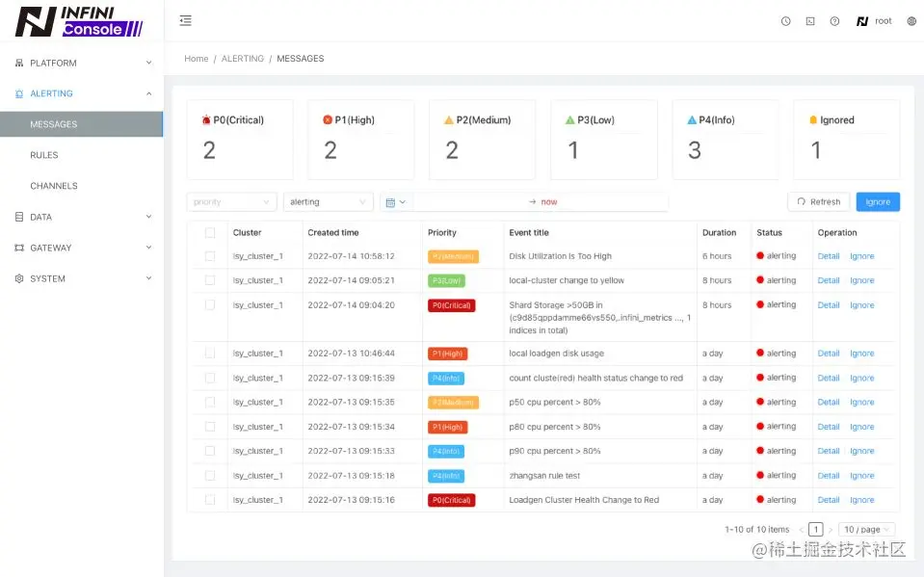Click the Priority column header
924x577 pixels.
[442, 233]
